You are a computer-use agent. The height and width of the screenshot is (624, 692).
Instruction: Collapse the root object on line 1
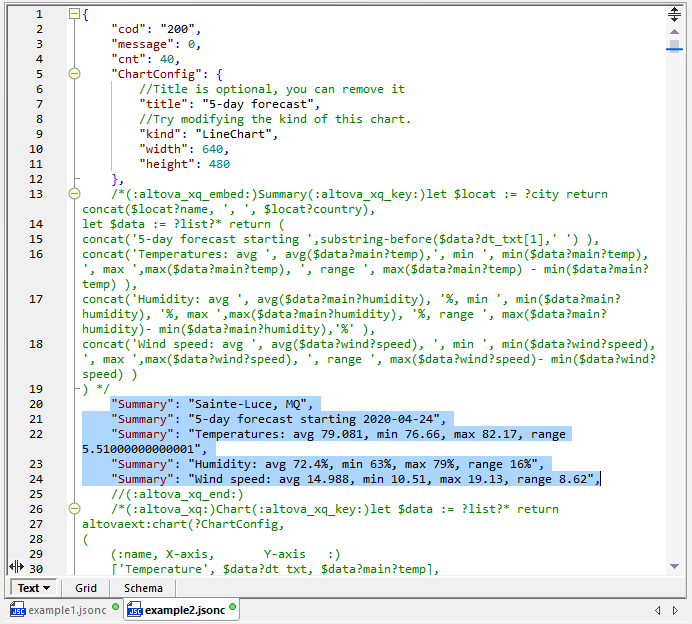coord(74,15)
